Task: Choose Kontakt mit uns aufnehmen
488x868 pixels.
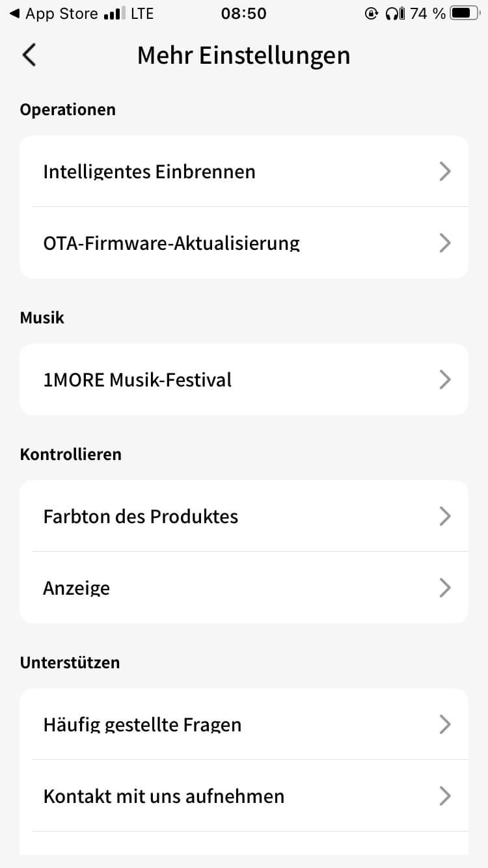Action: coord(164,796)
